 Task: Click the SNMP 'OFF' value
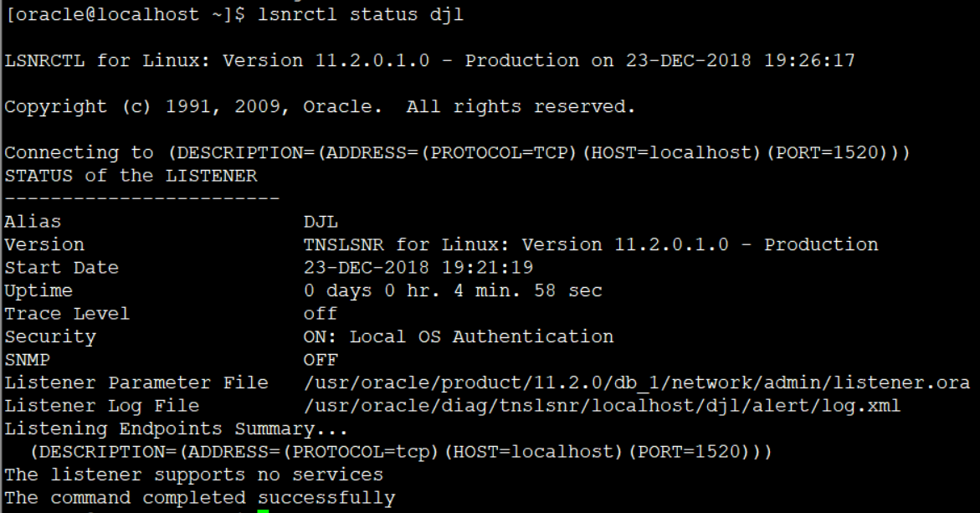pyautogui.click(x=321, y=360)
